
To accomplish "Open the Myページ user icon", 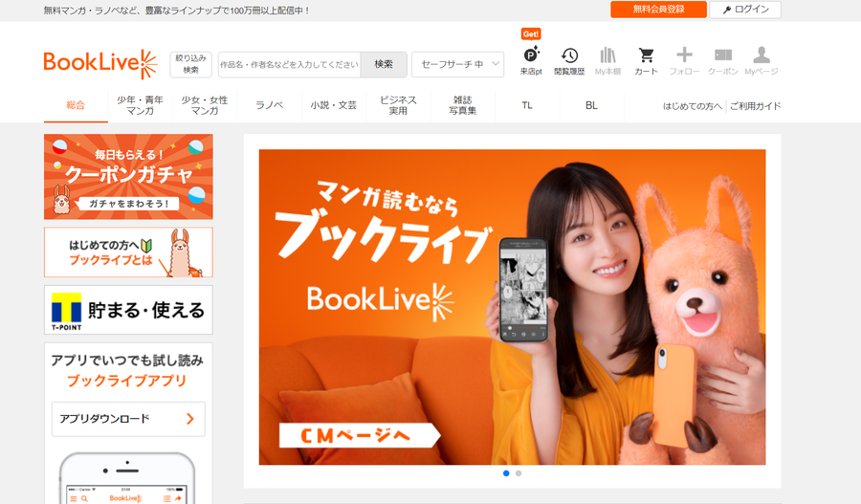I will pyautogui.click(x=762, y=60).
